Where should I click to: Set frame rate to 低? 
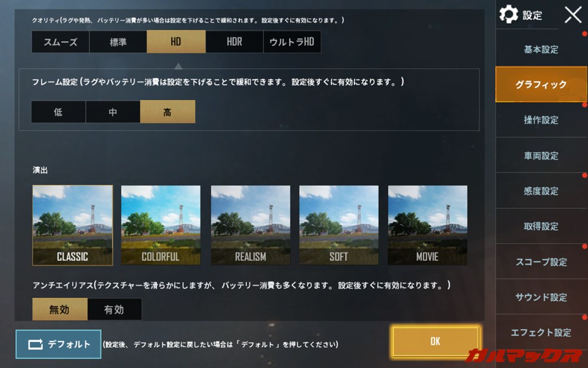(58, 111)
